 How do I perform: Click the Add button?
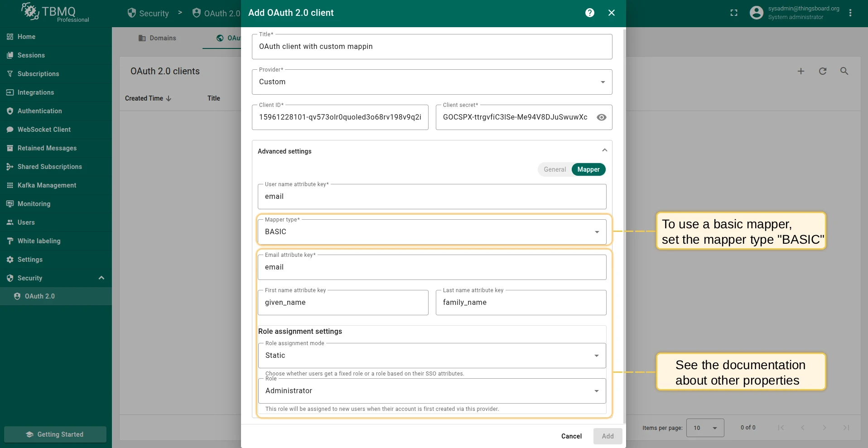point(608,436)
